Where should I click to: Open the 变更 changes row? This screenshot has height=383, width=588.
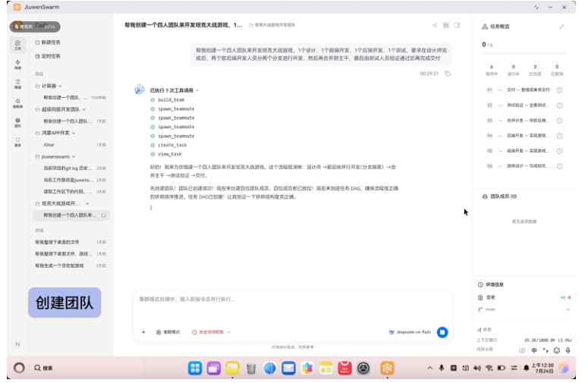pos(524,297)
